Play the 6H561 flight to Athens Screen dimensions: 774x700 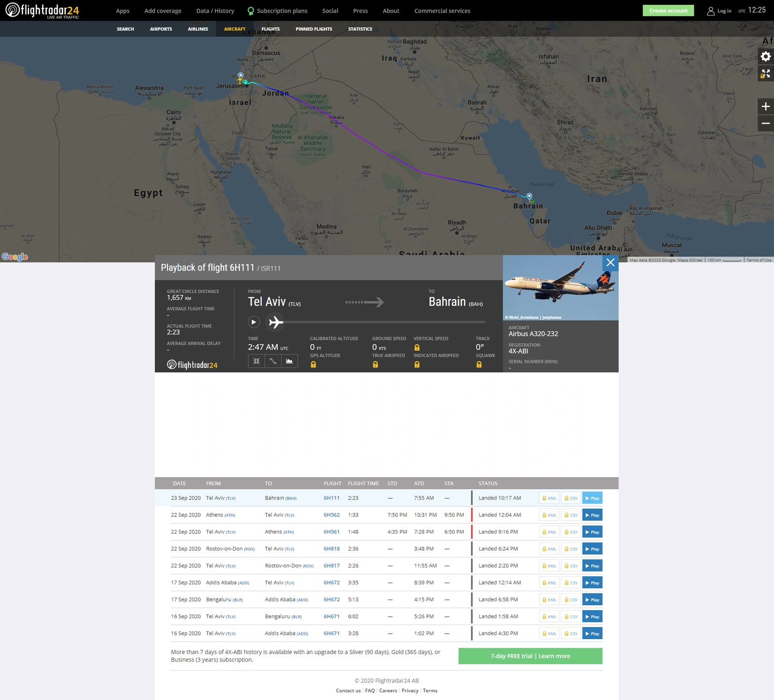click(x=592, y=532)
